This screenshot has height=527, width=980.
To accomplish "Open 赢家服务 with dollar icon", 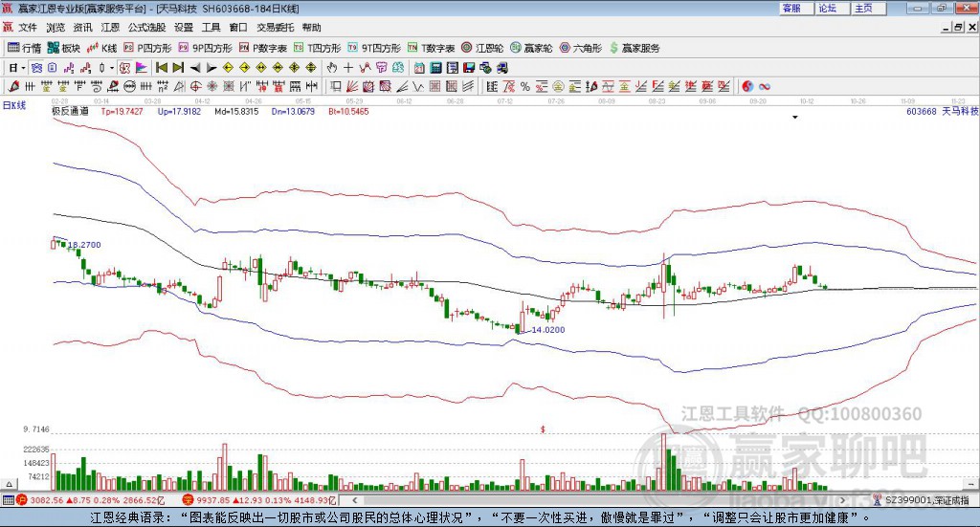I will pos(635,48).
